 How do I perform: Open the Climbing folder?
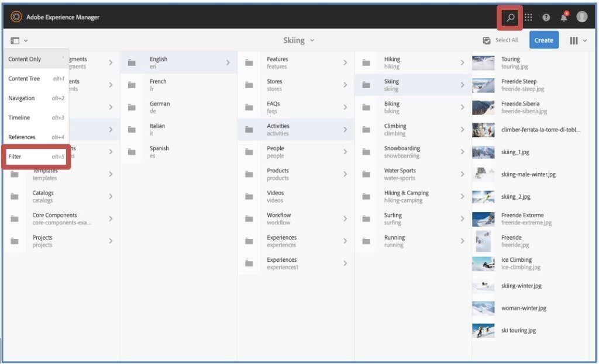pyautogui.click(x=413, y=129)
